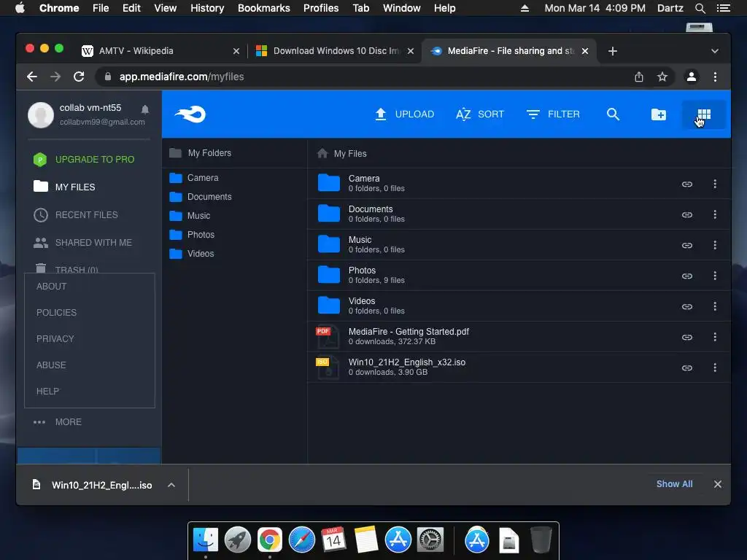
Task: Open the HELP link in sidebar popup
Action: (47, 391)
